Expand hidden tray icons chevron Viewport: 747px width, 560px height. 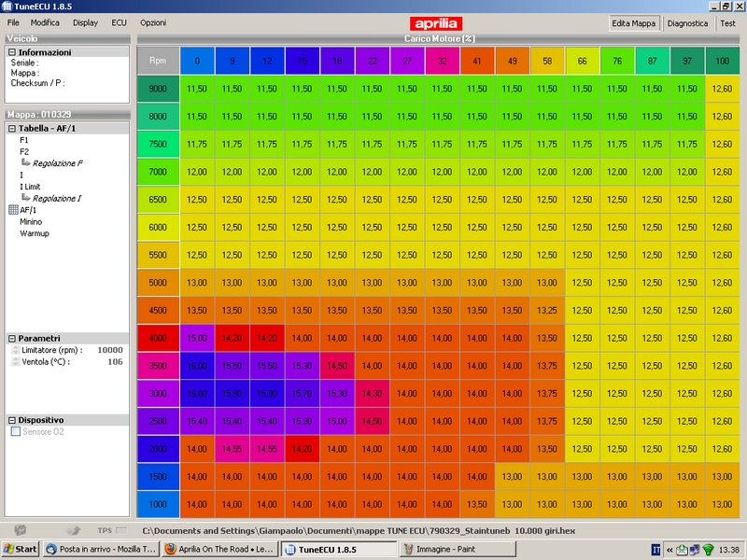(669, 550)
